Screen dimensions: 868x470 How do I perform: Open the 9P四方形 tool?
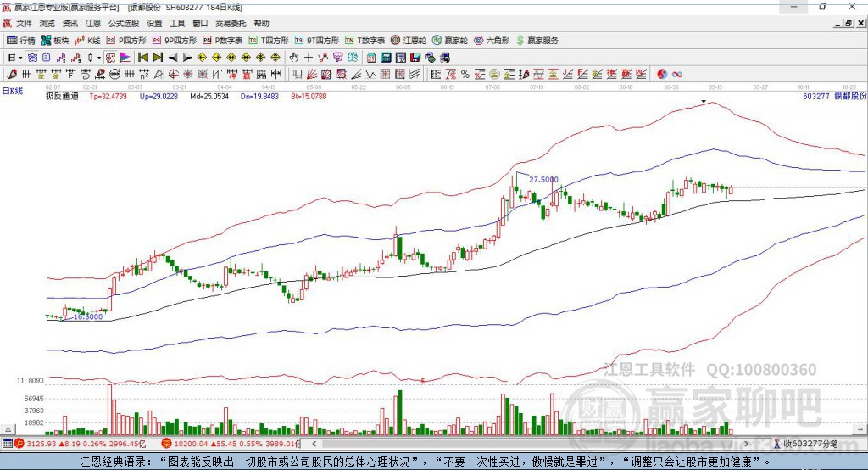point(175,41)
